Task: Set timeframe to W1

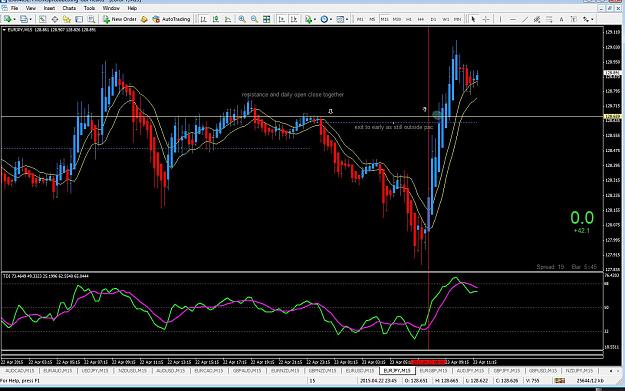Action: click(x=446, y=19)
